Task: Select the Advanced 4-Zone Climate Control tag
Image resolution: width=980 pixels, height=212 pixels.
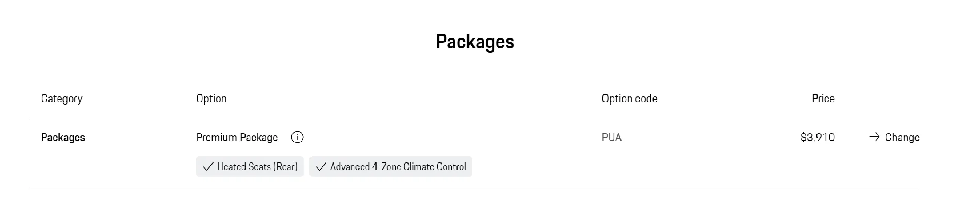Action: [x=390, y=167]
